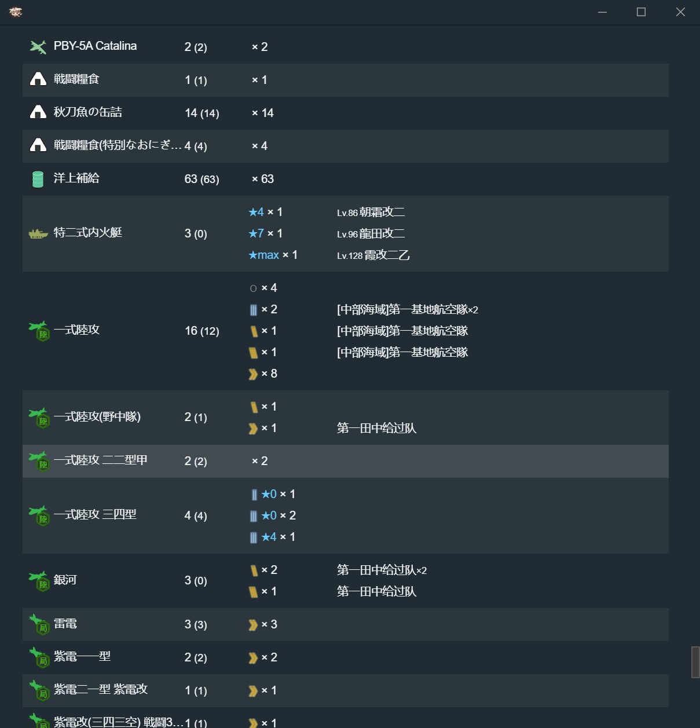700x728 pixels.
Task: Click 第一田中给过队×2 in 銀河 row
Action: [382, 570]
